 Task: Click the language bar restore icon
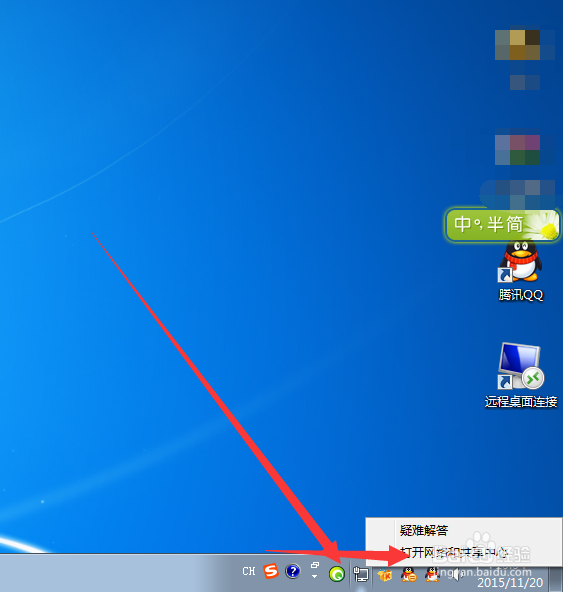[315, 565]
